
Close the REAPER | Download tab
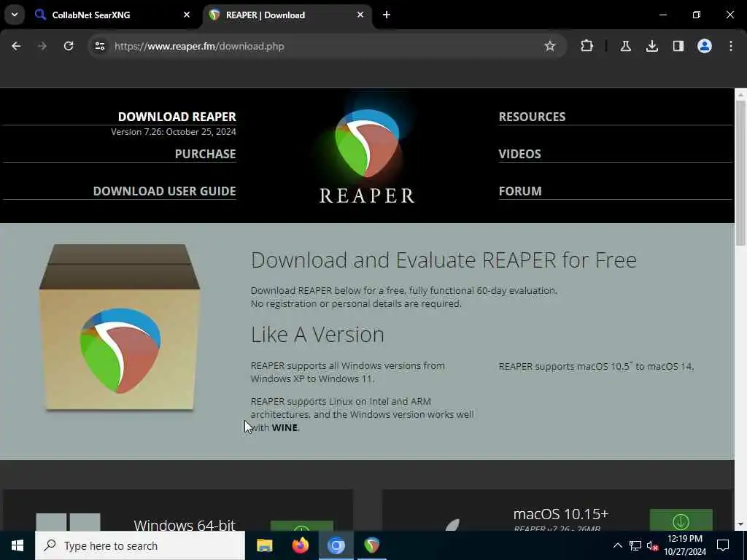point(360,15)
